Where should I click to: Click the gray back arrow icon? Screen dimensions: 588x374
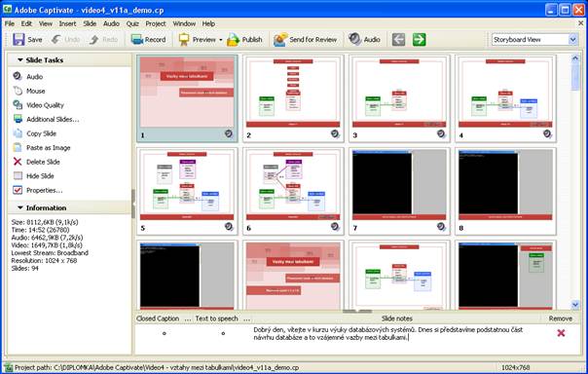(398, 39)
